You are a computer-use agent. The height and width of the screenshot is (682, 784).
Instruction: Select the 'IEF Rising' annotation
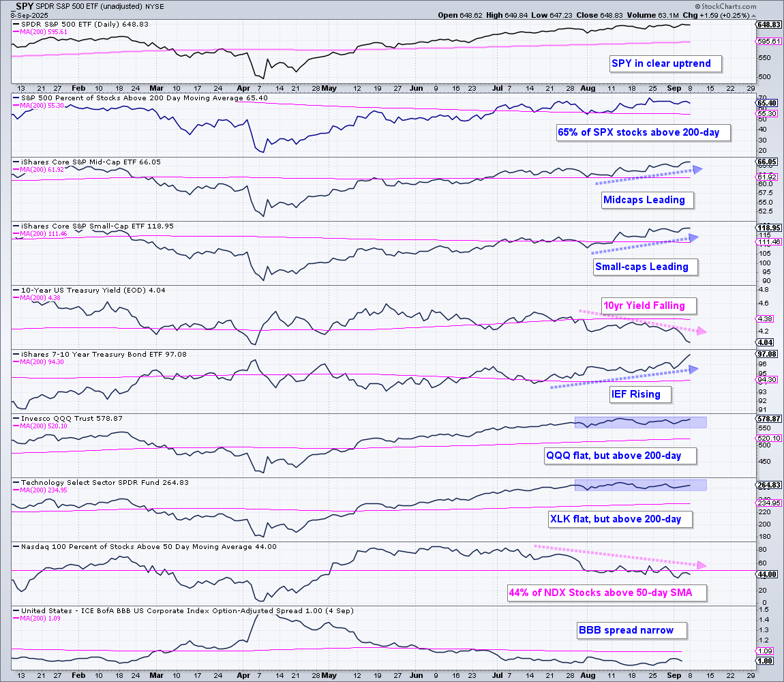click(641, 394)
